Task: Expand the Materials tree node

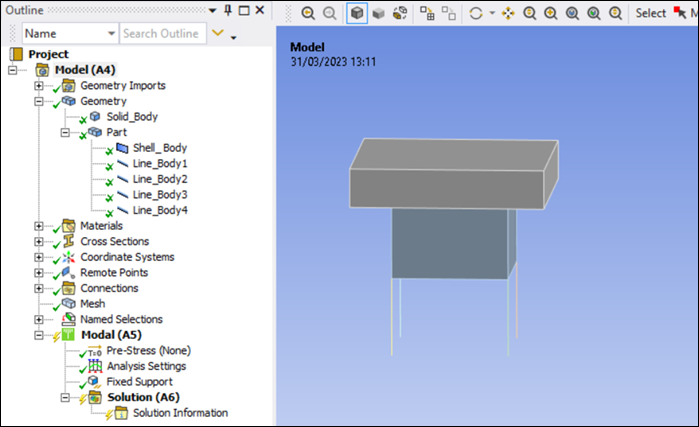Action: (40, 226)
